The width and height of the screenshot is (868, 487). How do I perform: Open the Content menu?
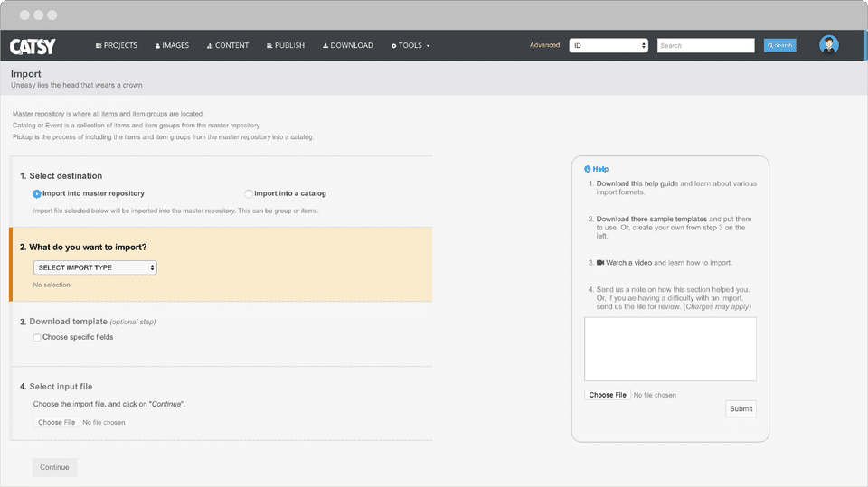pyautogui.click(x=228, y=46)
